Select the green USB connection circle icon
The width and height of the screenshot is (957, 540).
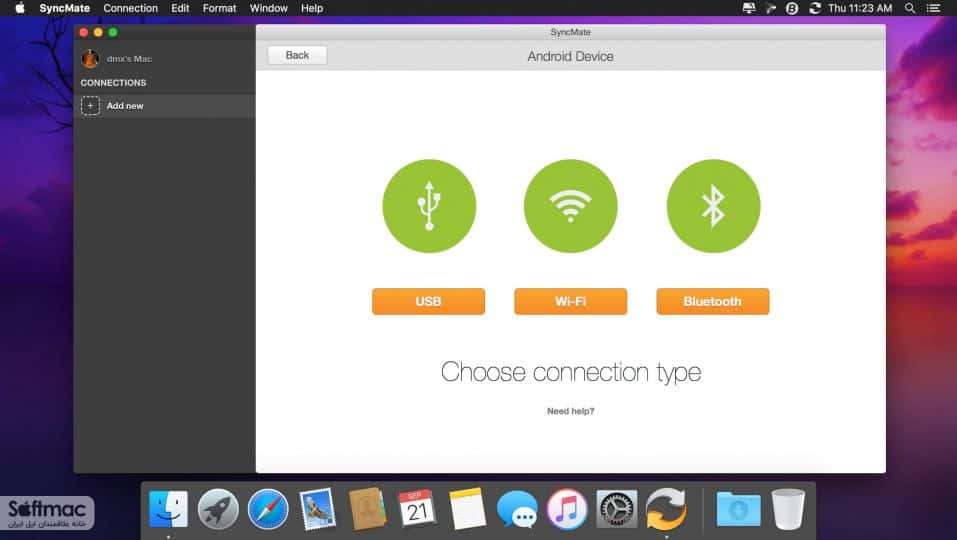coord(429,206)
